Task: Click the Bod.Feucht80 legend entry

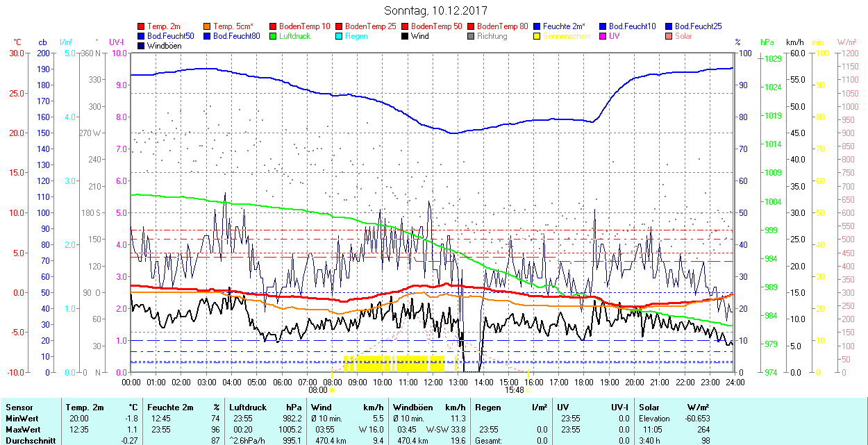Action: (236, 36)
